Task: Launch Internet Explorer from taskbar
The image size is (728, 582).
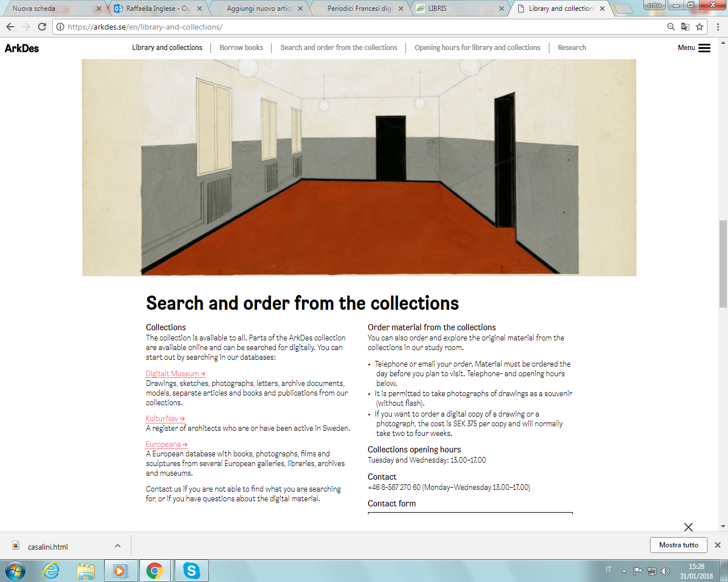Action: pos(51,571)
